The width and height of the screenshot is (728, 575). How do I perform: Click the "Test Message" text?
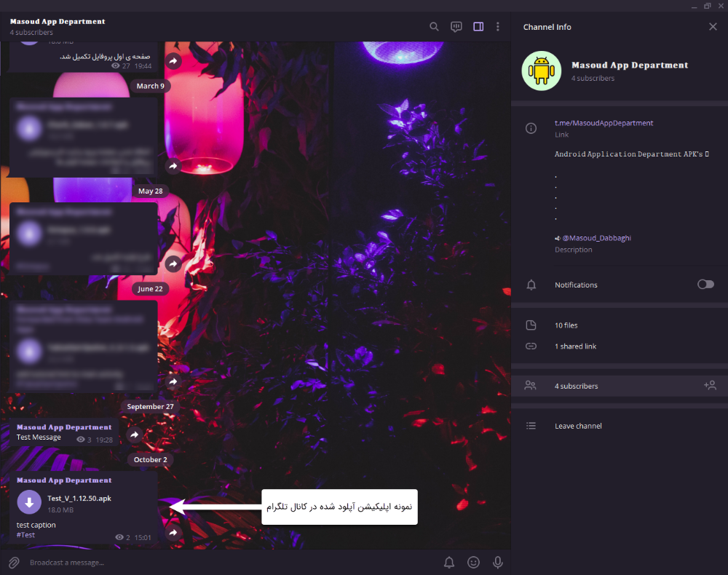point(39,437)
